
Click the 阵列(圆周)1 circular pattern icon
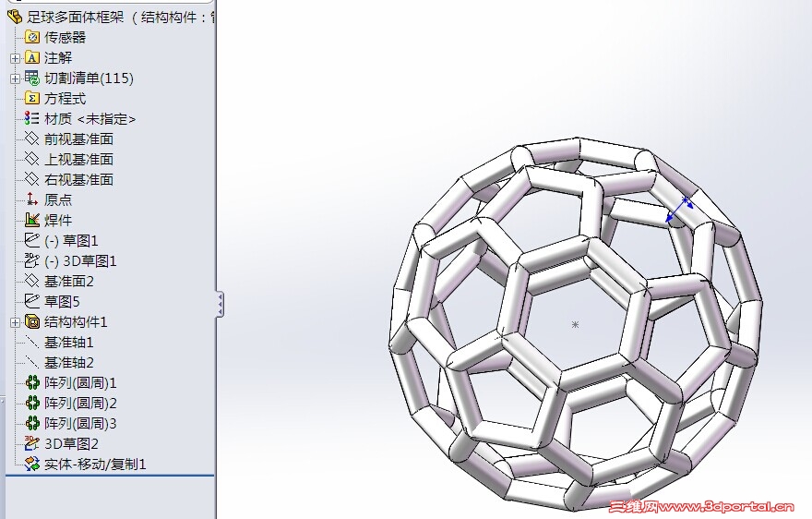pos(32,382)
